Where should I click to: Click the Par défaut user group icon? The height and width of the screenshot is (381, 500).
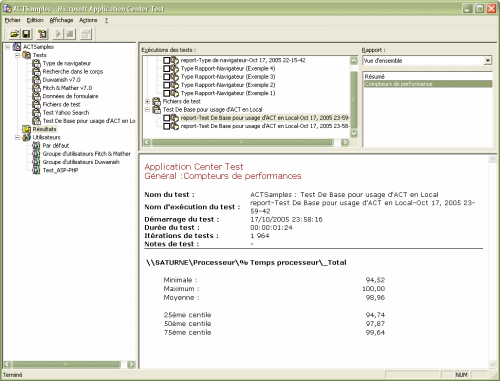[36, 145]
